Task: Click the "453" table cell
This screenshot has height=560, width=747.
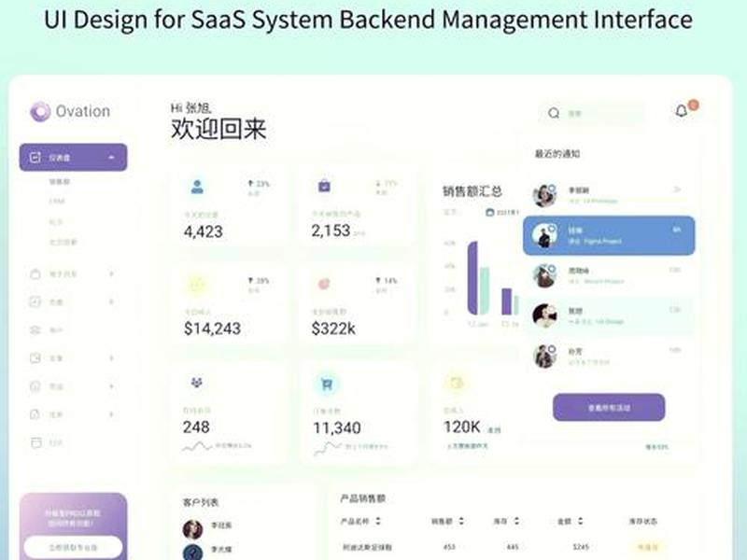Action: coord(449,547)
